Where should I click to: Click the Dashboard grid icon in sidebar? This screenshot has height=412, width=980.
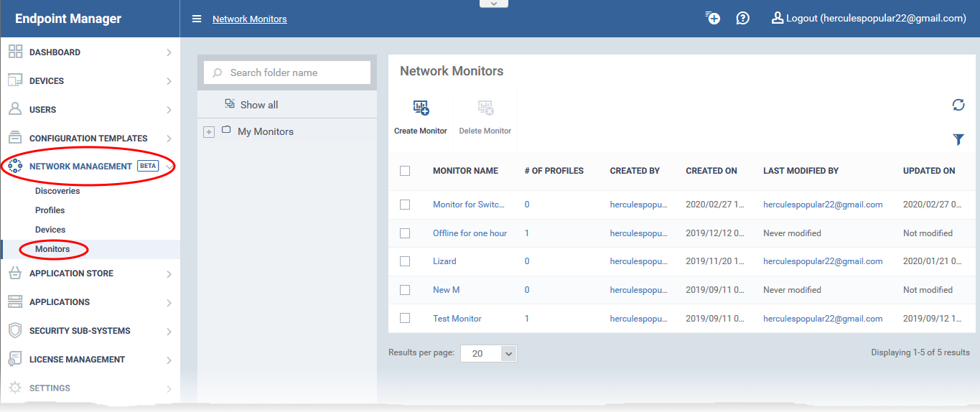[15, 52]
